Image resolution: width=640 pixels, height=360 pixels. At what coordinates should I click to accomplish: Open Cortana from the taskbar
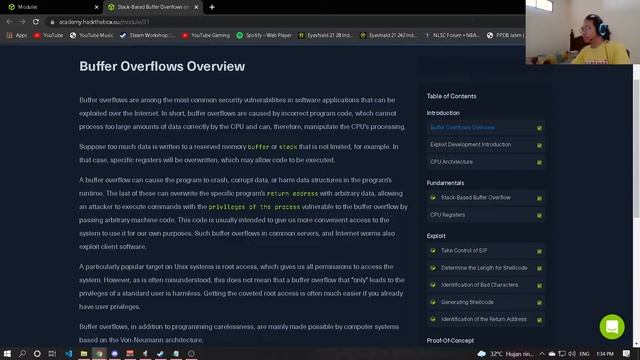click(37, 353)
